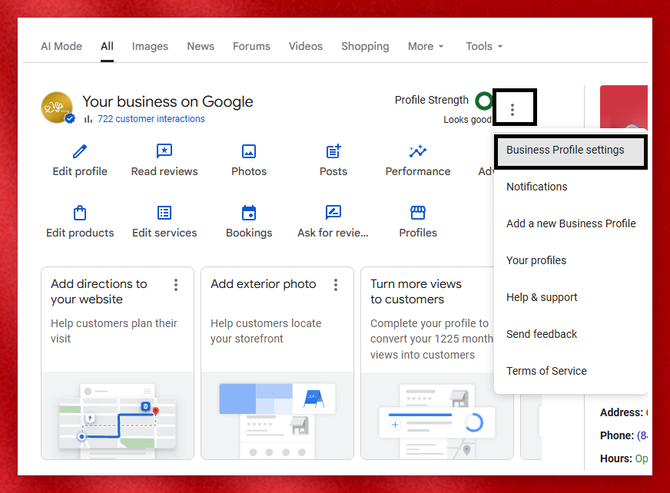Image resolution: width=670 pixels, height=493 pixels.
Task: Click the Bookings calendar icon
Action: (x=249, y=212)
